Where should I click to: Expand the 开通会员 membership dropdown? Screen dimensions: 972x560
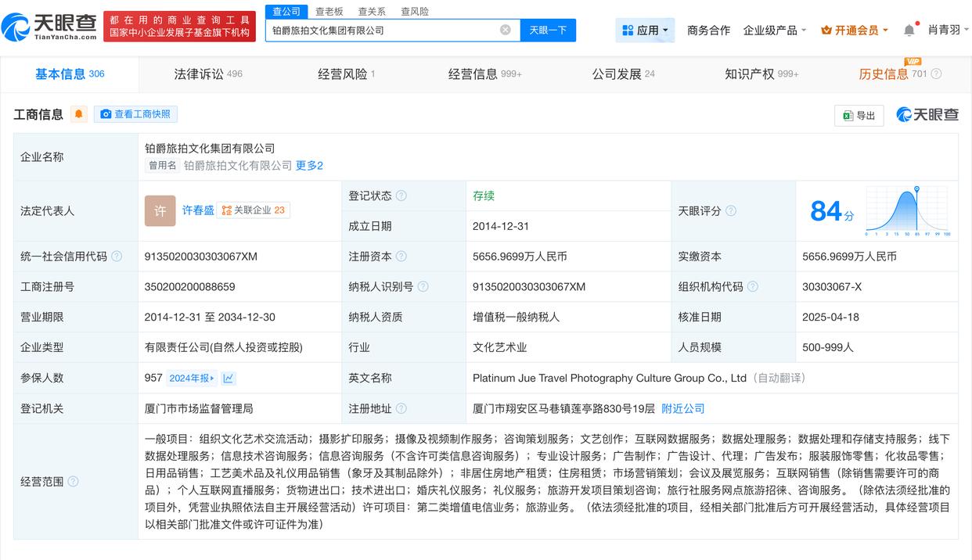pos(855,30)
